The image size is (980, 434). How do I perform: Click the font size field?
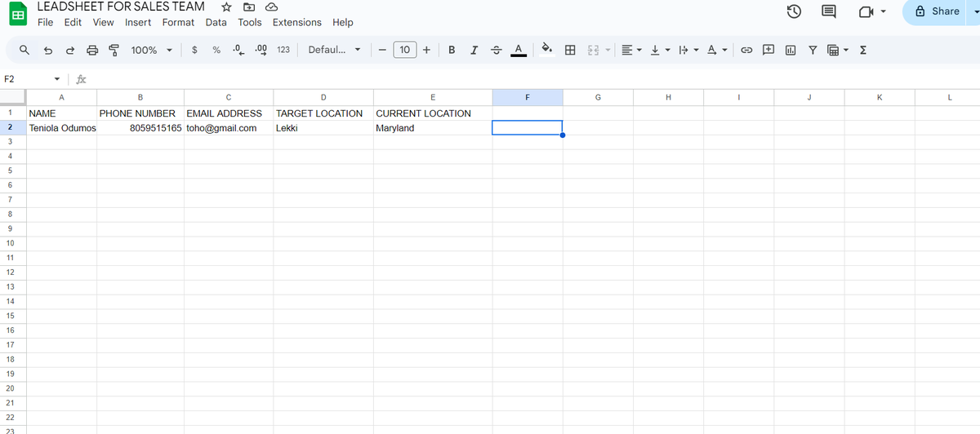[404, 50]
